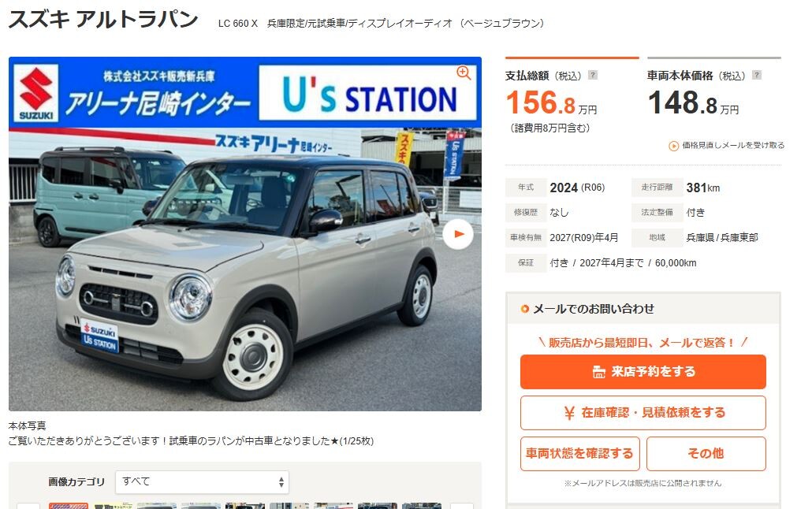This screenshot has width=812, height=509.
Task: Click the 在庫確認・見積依頼をする button
Action: [643, 413]
